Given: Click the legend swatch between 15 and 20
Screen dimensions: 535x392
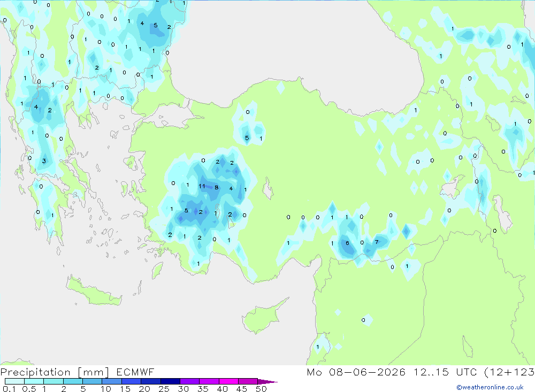Looking at the screenshot, I should (131, 381).
